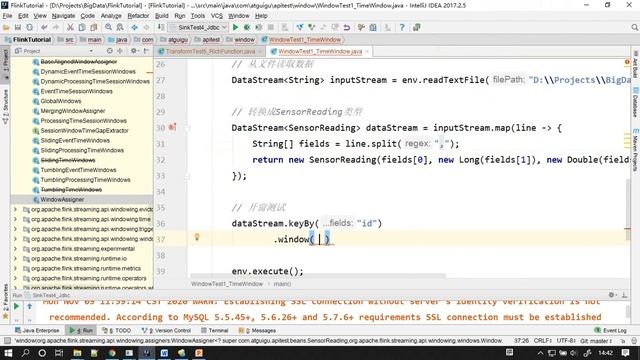This screenshot has height=360, width=640.
Task: Click fold marker on line 30
Action: 187,128
